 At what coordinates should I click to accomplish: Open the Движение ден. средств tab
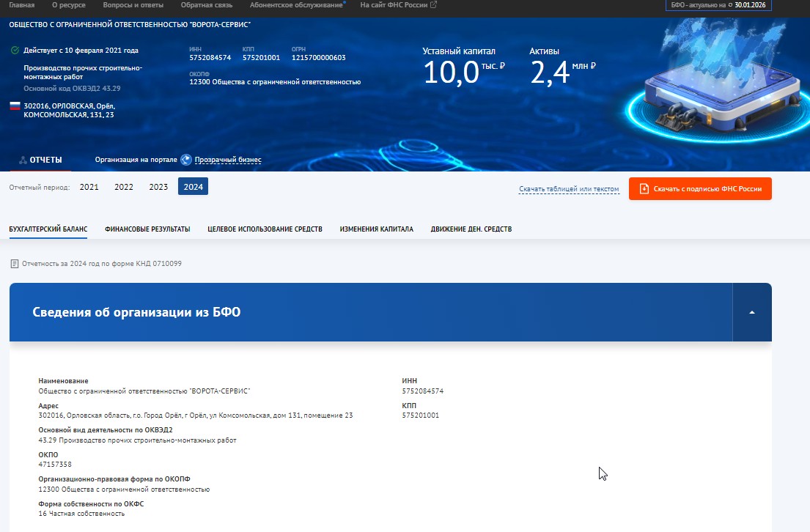472,229
